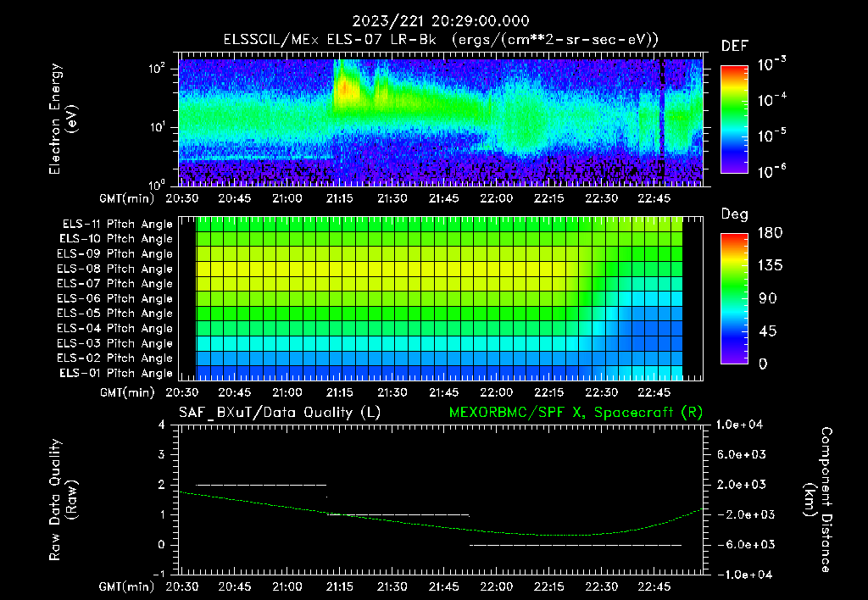Click the 10^2 energy axis tick label
The width and height of the screenshot is (868, 600).
click(157, 68)
